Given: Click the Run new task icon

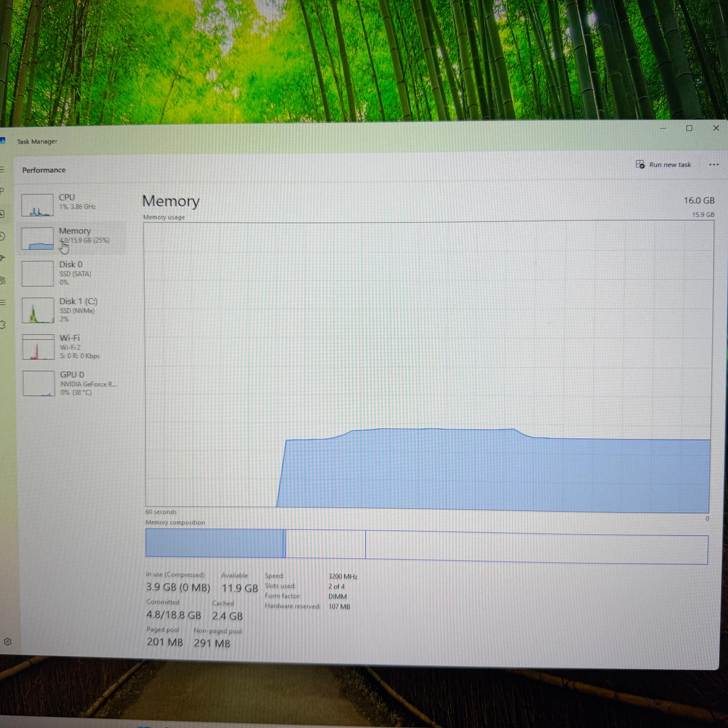Looking at the screenshot, I should [x=640, y=164].
